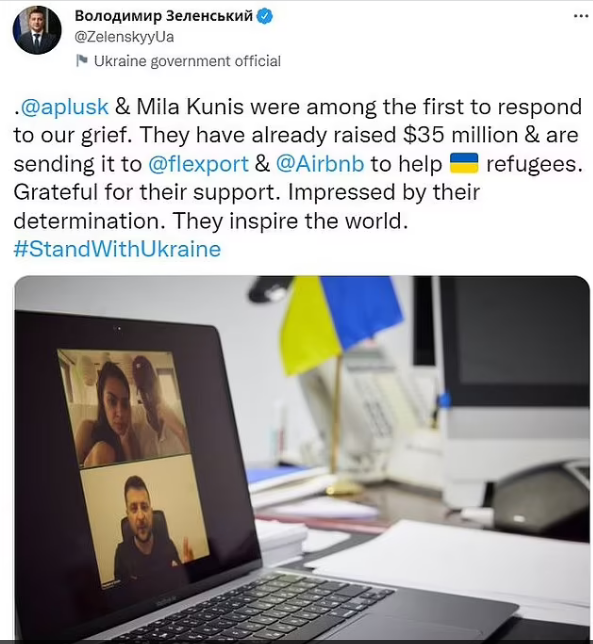The image size is (593, 644).
Task: Open the @aplusk mention link
Action: pos(64,107)
